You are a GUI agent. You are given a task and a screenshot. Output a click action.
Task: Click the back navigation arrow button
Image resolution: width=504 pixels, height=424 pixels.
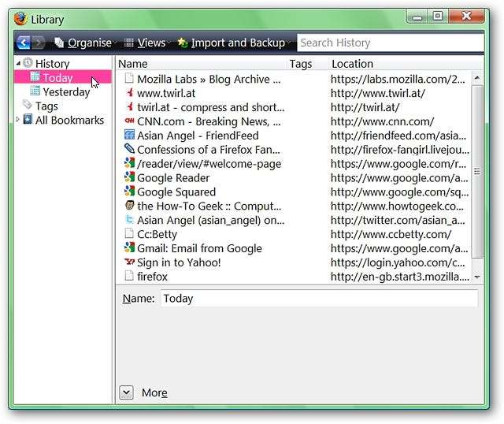pyautogui.click(x=24, y=43)
